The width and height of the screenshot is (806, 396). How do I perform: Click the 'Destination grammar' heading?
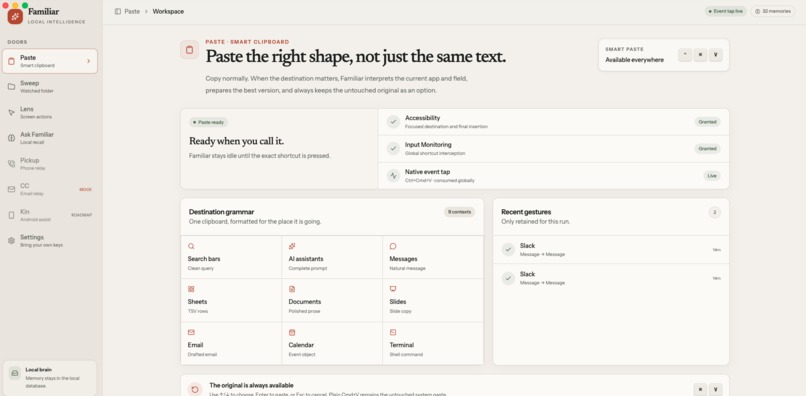point(222,212)
